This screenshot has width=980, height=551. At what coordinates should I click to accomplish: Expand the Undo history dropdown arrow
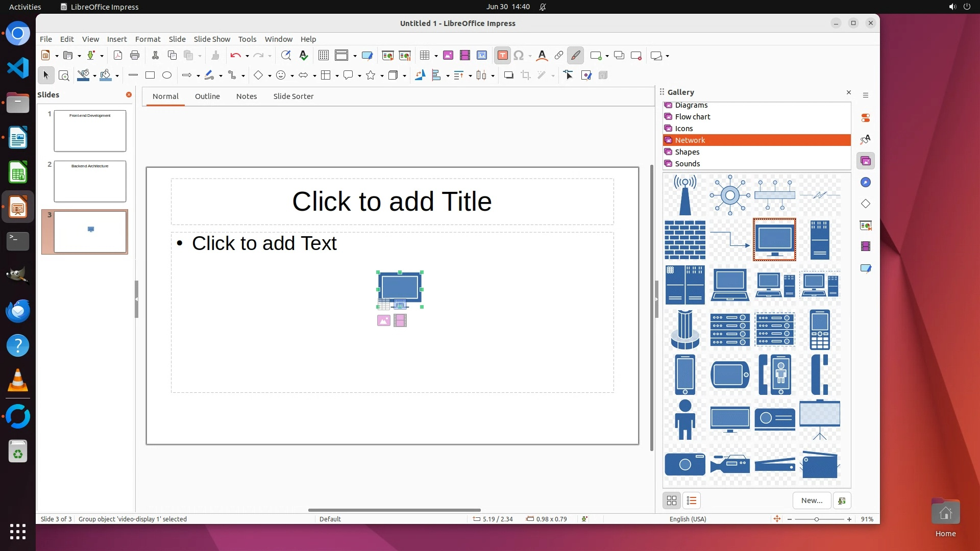247,56
